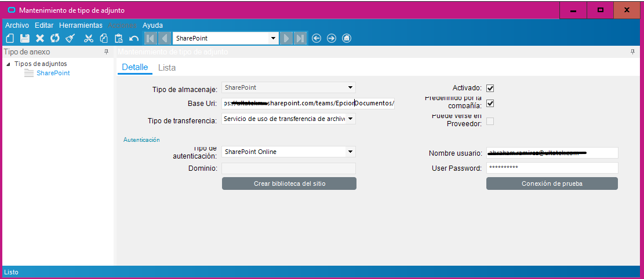Click application icon in title bar
Image resolution: width=644 pixels, height=279 pixels.
tap(12, 10)
